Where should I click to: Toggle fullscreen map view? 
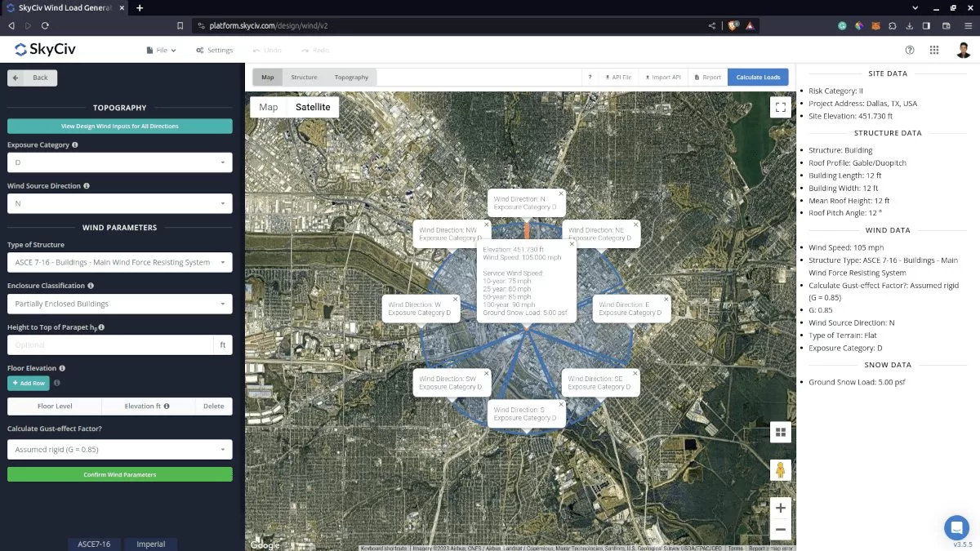pos(780,107)
